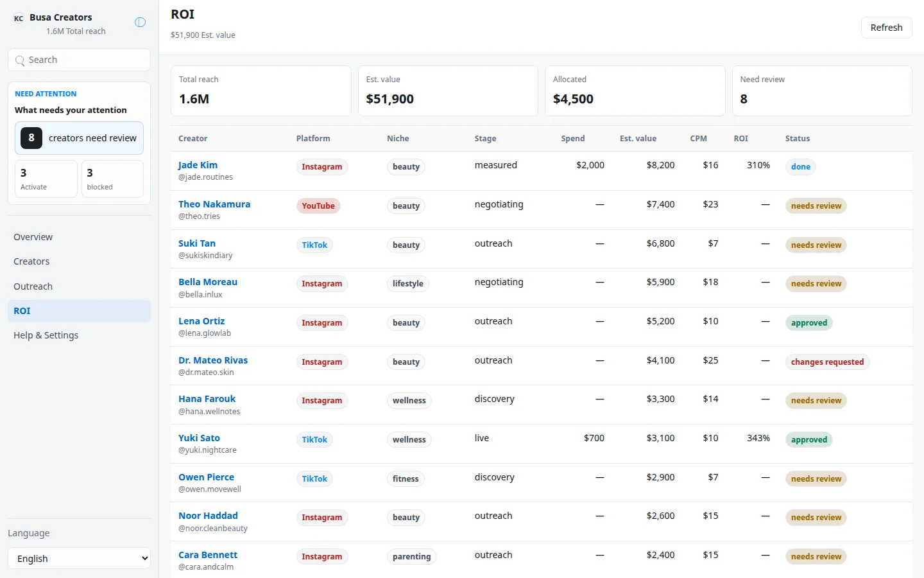Screen dimensions: 924x578
Task: Click Yuki Sato's approved badge
Action: [809, 440]
